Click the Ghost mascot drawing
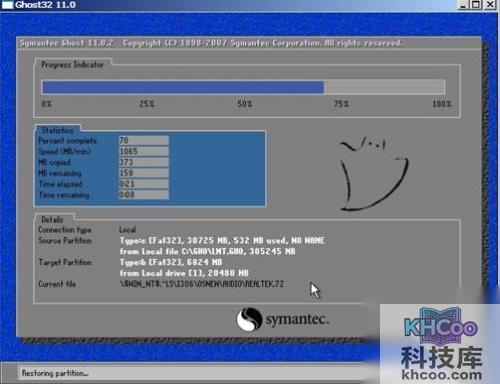 (374, 173)
